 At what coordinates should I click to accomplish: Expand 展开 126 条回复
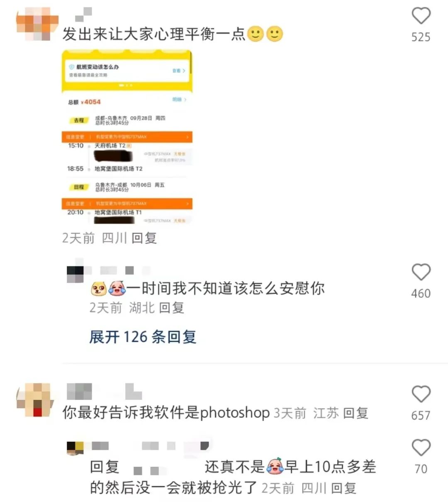click(x=143, y=337)
